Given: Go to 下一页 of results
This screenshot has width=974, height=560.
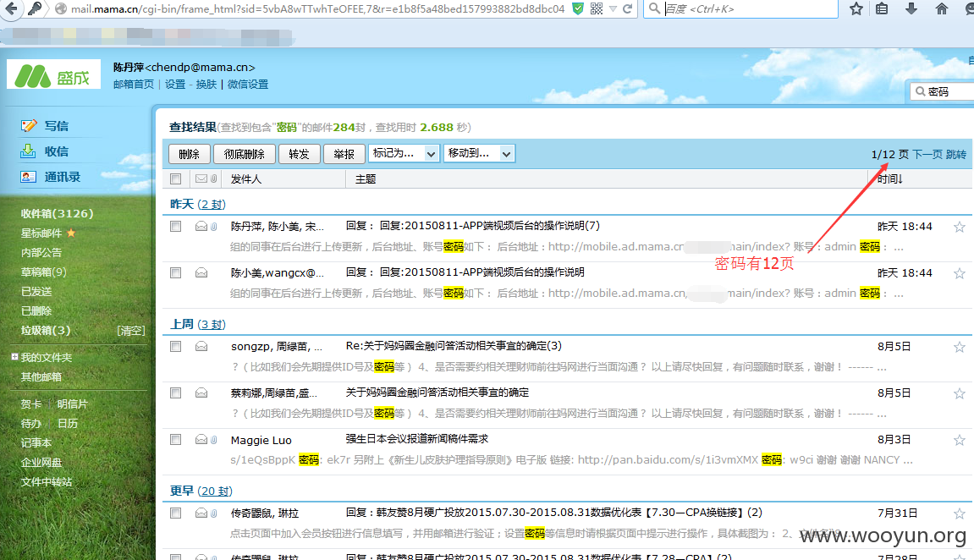Looking at the screenshot, I should [x=927, y=154].
